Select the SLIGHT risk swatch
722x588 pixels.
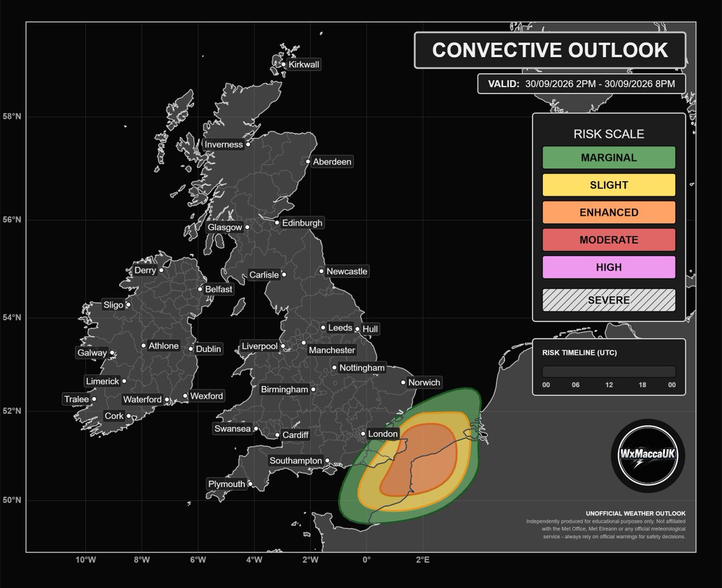[x=609, y=185]
